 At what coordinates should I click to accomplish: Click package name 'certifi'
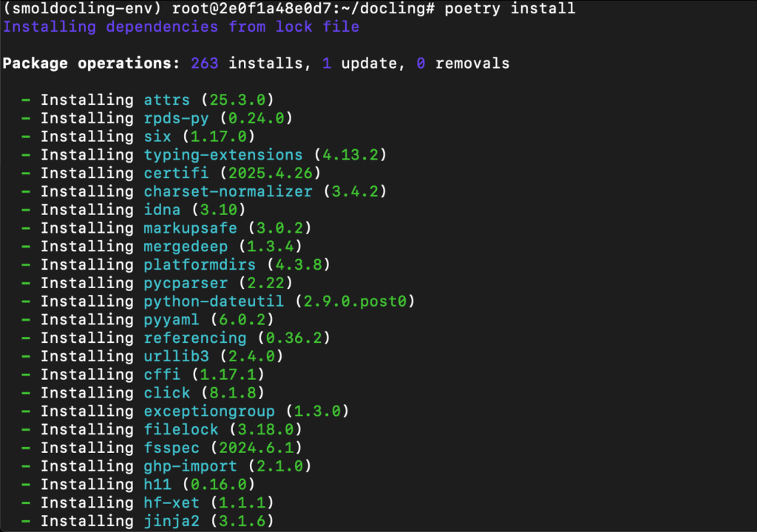click(176, 173)
